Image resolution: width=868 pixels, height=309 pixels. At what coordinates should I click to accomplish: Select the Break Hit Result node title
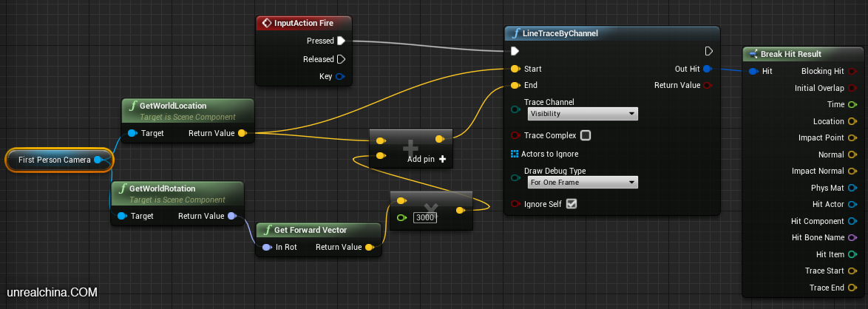tap(790, 54)
